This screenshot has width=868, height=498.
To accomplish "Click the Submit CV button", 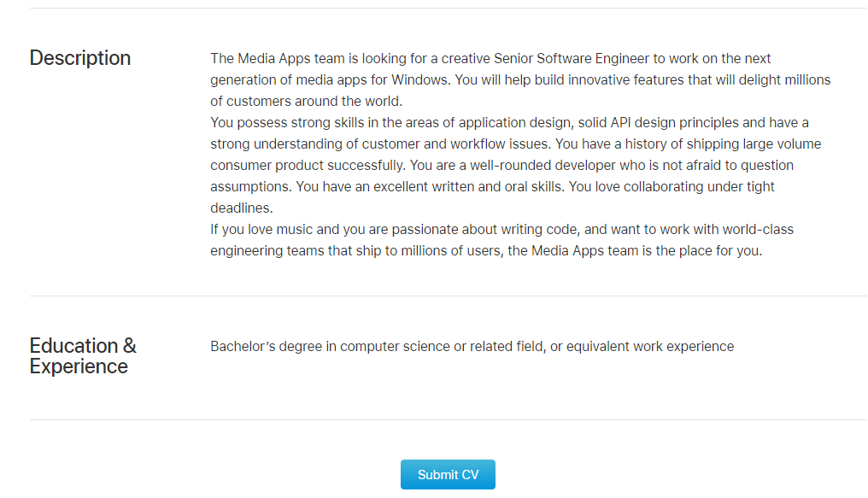I will (448, 475).
